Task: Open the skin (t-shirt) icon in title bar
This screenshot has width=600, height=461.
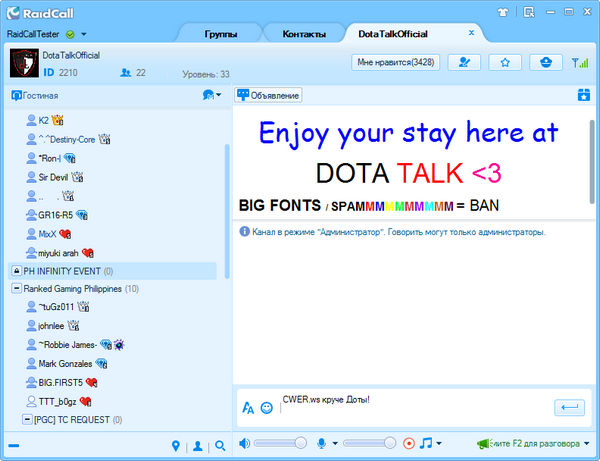Action: 503,12
